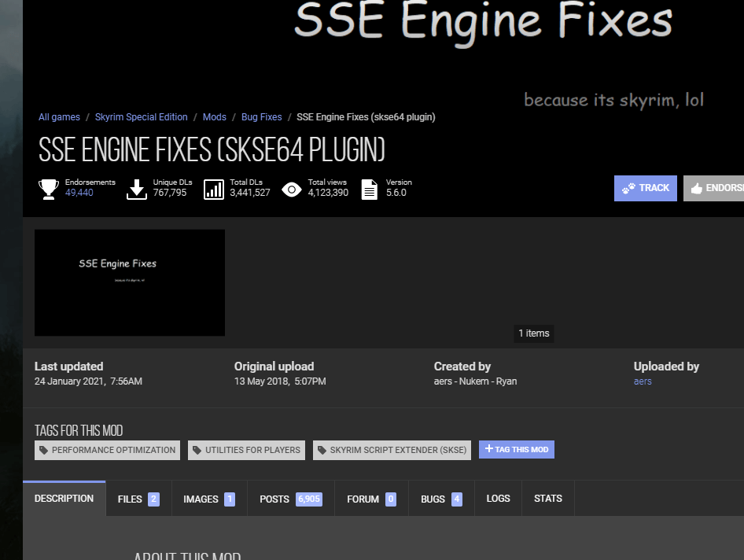This screenshot has width=744, height=560.
Task: Add a tag with Tag This Mod
Action: [x=516, y=449]
